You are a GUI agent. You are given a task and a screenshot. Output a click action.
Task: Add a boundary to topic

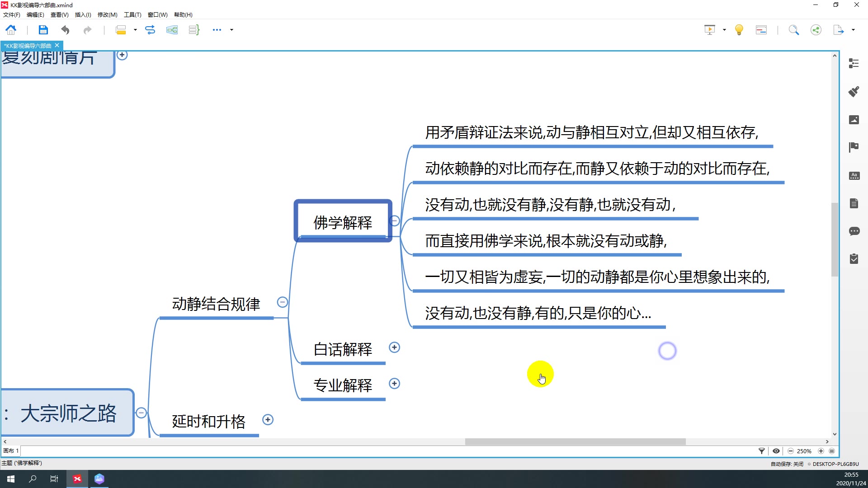coord(172,30)
